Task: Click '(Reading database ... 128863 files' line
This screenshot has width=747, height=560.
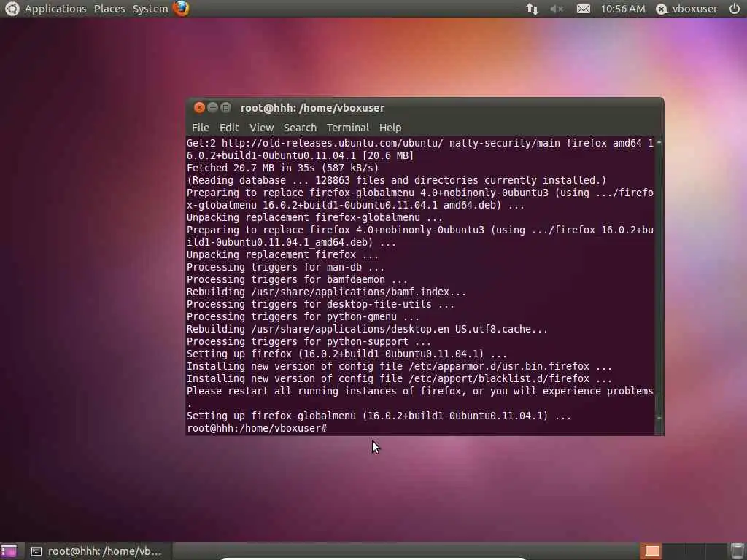Action: point(396,181)
